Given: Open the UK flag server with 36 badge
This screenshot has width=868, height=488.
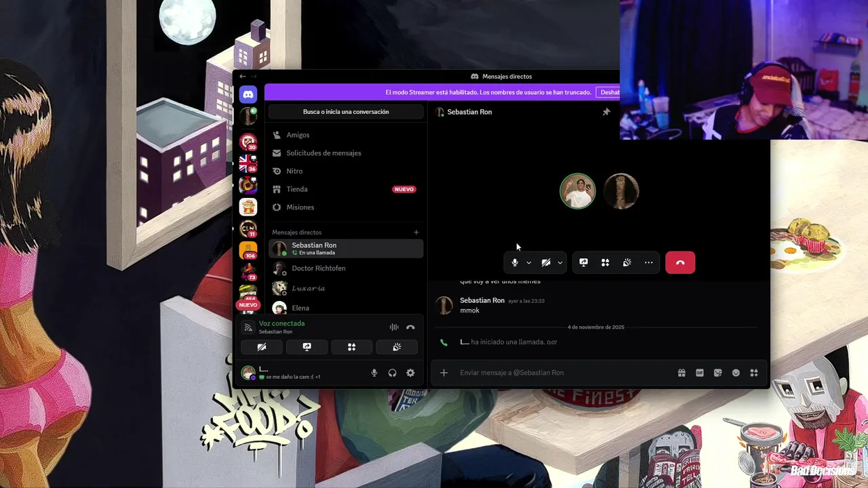Looking at the screenshot, I should click(x=248, y=163).
